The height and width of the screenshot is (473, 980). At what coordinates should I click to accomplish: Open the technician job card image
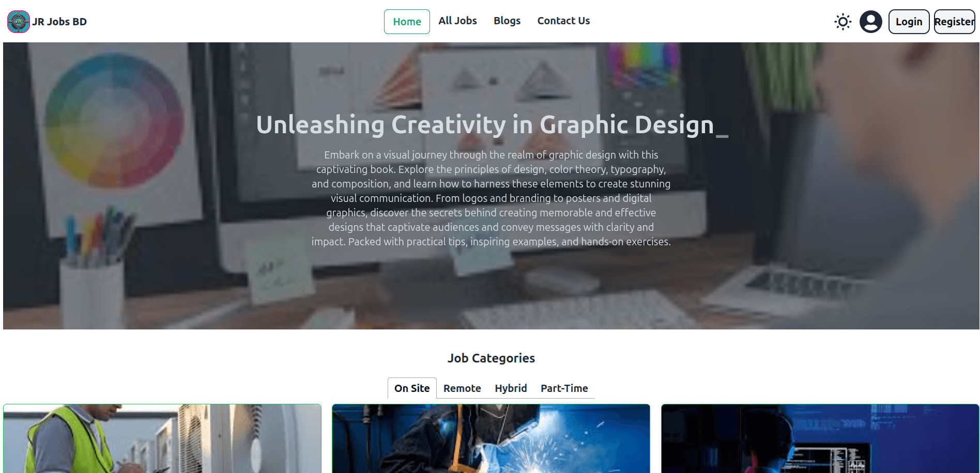[x=162, y=438]
